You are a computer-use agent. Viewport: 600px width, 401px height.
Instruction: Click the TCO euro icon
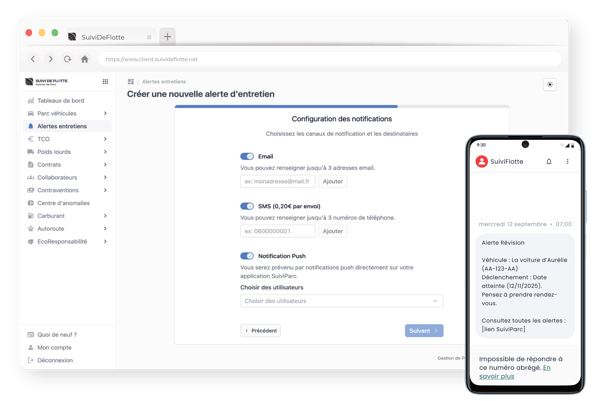[31, 139]
